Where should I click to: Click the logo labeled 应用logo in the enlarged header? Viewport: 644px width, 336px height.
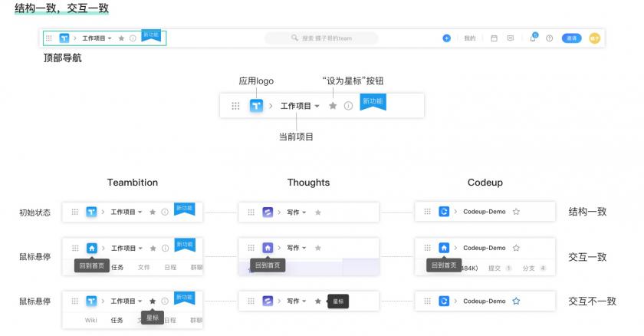tap(256, 106)
